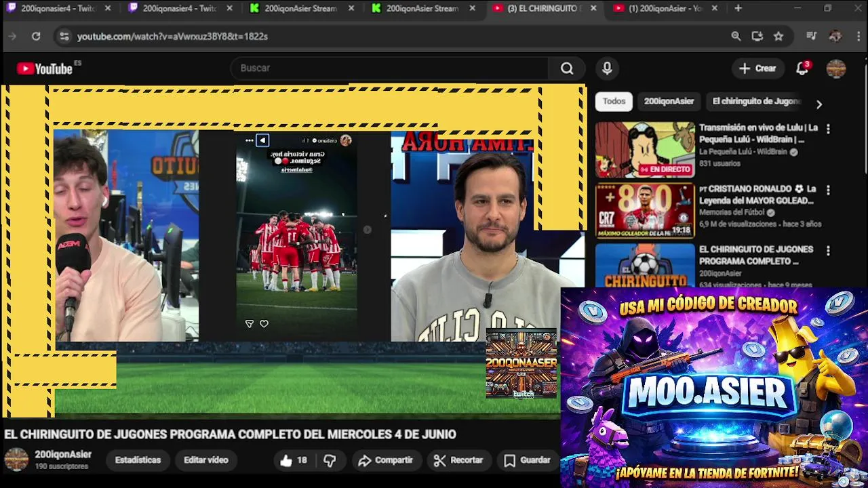
Task: Select the 200iqonAsier filter chip
Action: (x=669, y=101)
